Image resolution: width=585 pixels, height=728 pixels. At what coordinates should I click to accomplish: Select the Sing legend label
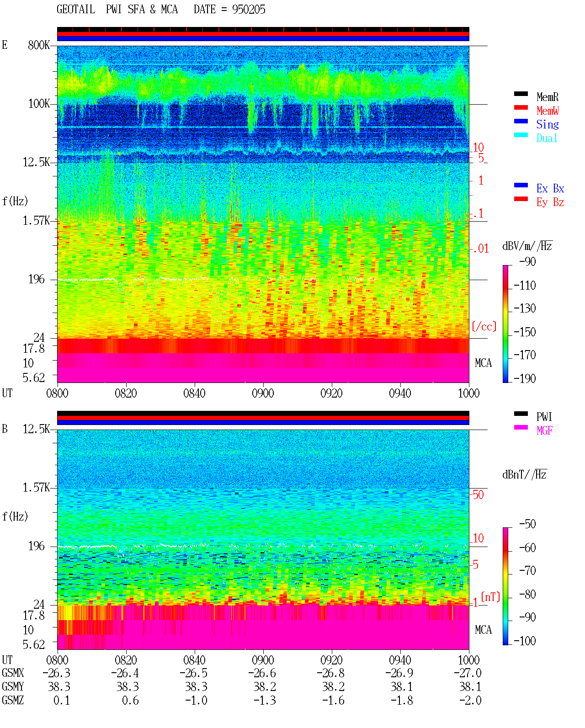(x=548, y=124)
